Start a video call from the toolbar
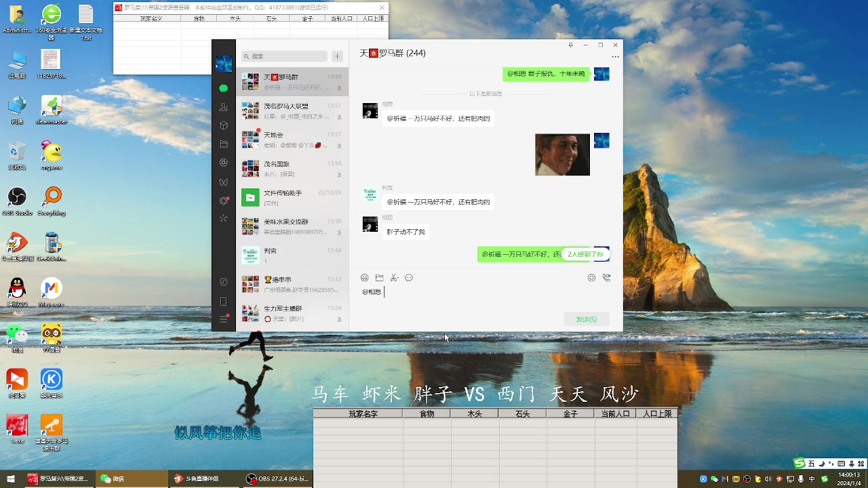 (x=606, y=277)
